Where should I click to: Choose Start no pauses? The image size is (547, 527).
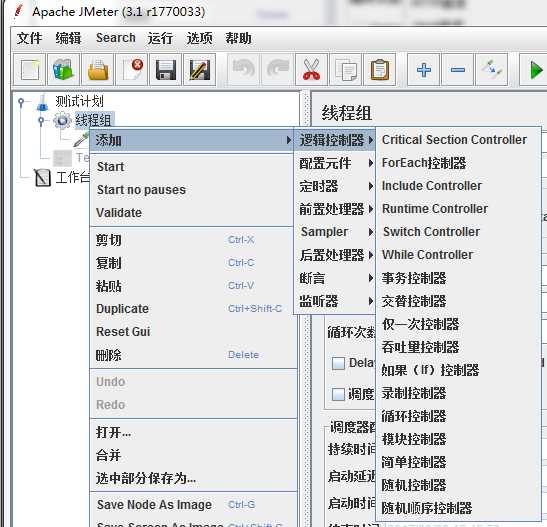tap(192, 190)
